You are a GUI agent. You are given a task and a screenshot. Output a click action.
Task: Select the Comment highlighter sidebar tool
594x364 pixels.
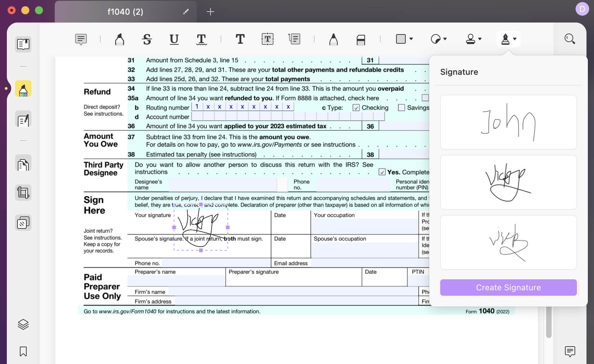point(23,89)
